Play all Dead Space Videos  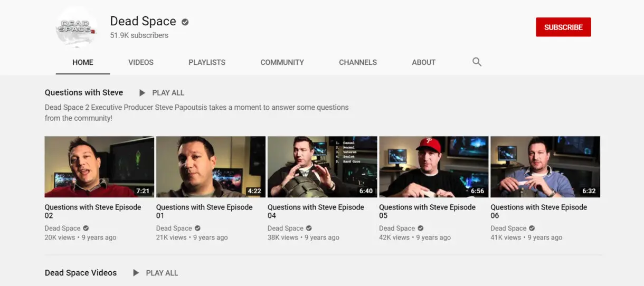[162, 273]
